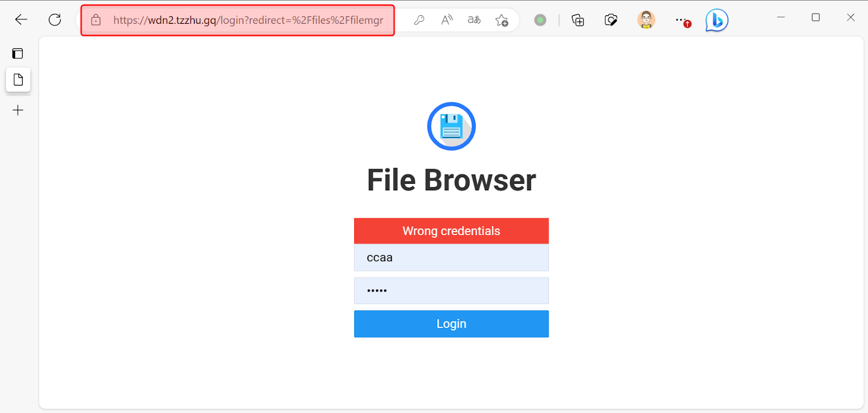Open the translate page icon
The height and width of the screenshot is (413, 868).
(474, 21)
